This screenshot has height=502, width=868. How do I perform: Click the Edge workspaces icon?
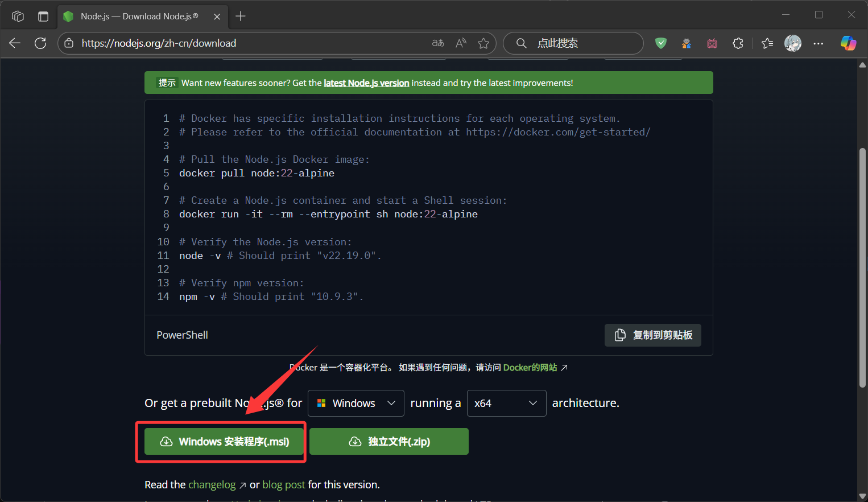point(18,16)
